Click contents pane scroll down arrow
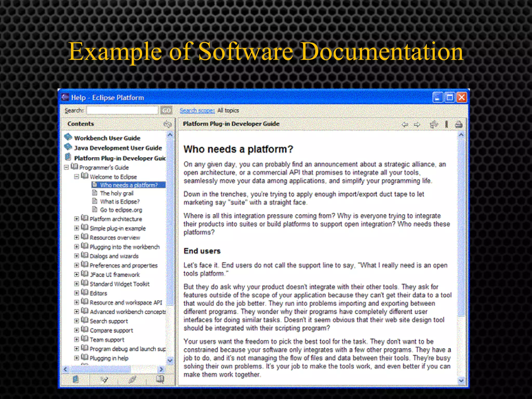Viewport: 532px width, 399px height. click(x=170, y=360)
